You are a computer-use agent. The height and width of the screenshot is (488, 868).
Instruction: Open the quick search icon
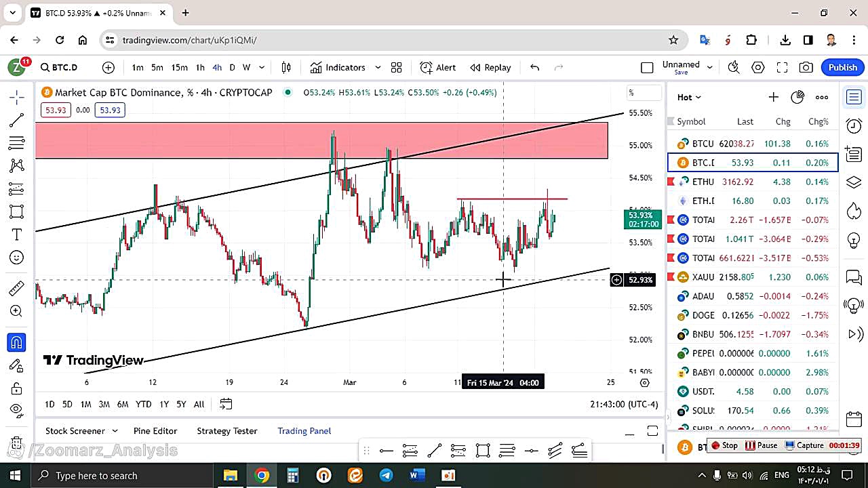pyautogui.click(x=733, y=67)
